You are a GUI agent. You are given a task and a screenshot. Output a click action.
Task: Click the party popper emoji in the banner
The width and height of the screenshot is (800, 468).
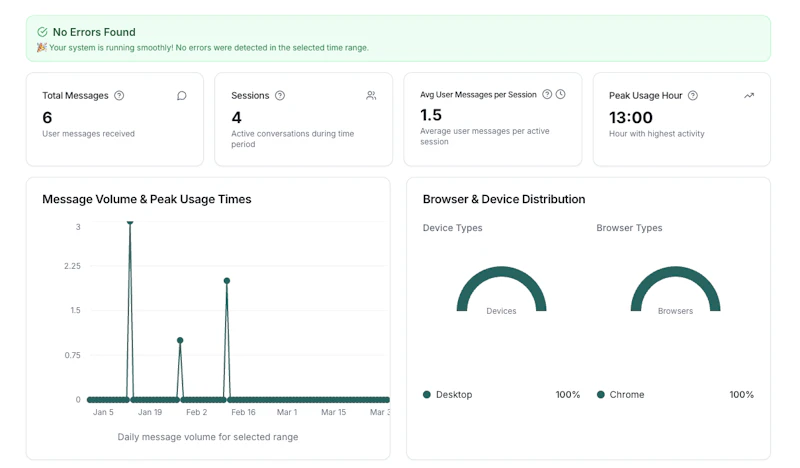[x=42, y=47]
